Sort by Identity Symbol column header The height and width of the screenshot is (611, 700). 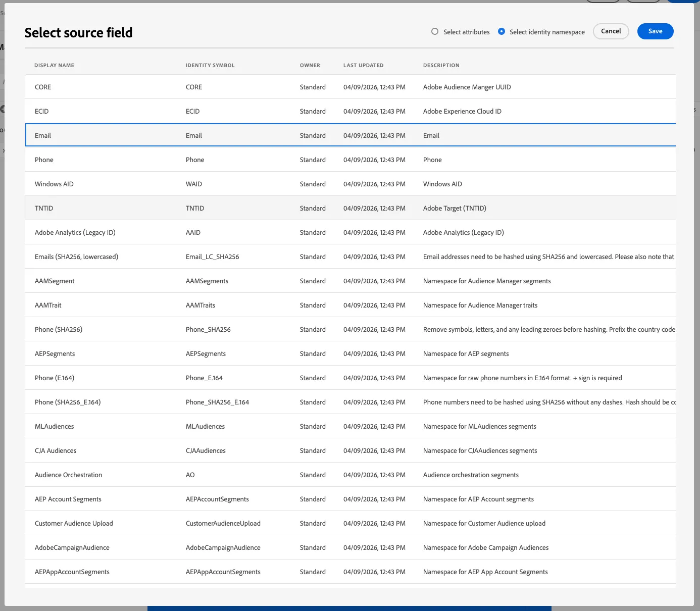(210, 65)
